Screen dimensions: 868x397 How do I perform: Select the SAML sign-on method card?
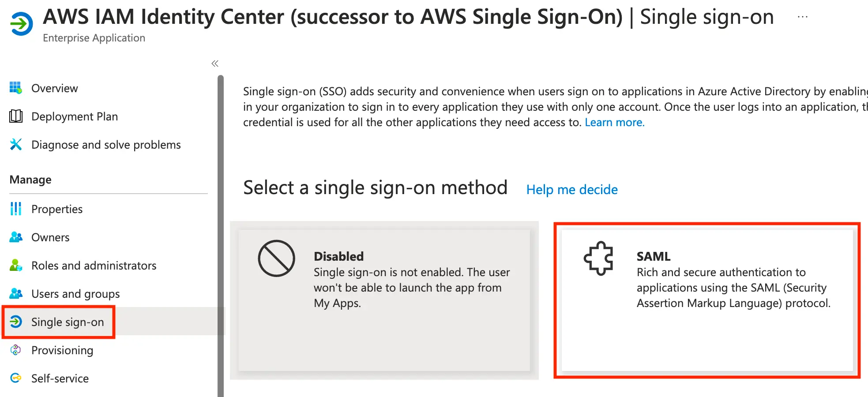coord(707,300)
